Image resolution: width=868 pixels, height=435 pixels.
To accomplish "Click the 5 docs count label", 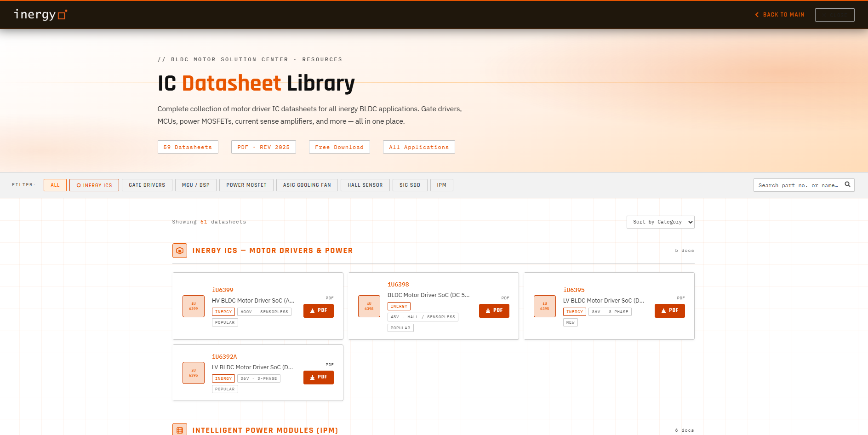I will tap(685, 251).
